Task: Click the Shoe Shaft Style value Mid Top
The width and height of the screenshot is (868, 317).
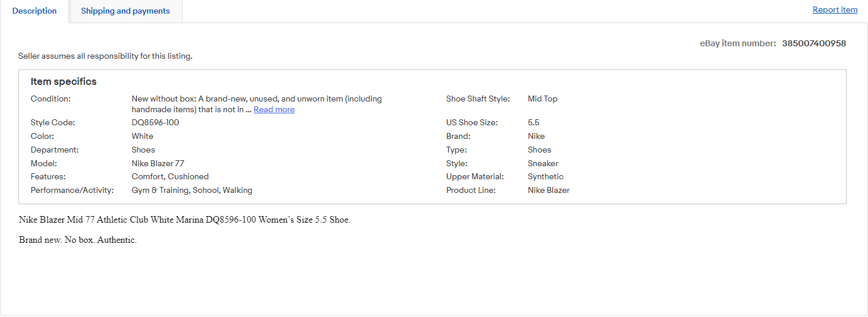Action: 543,99
